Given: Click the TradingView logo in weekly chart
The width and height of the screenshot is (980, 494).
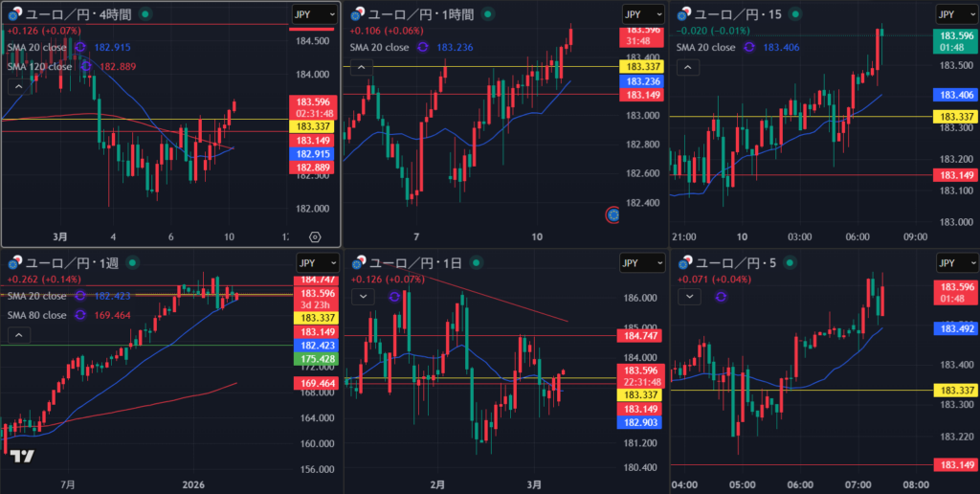Looking at the screenshot, I should coord(23,456).
